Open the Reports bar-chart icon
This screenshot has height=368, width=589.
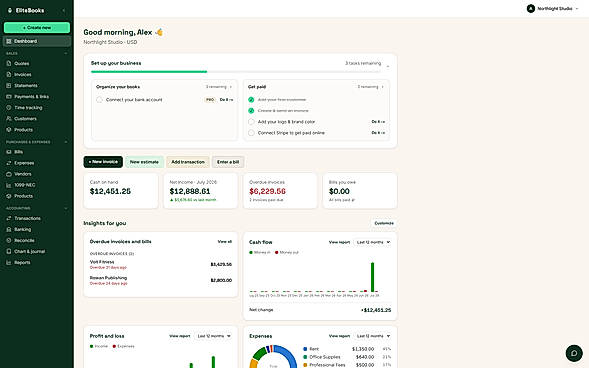[x=9, y=262]
